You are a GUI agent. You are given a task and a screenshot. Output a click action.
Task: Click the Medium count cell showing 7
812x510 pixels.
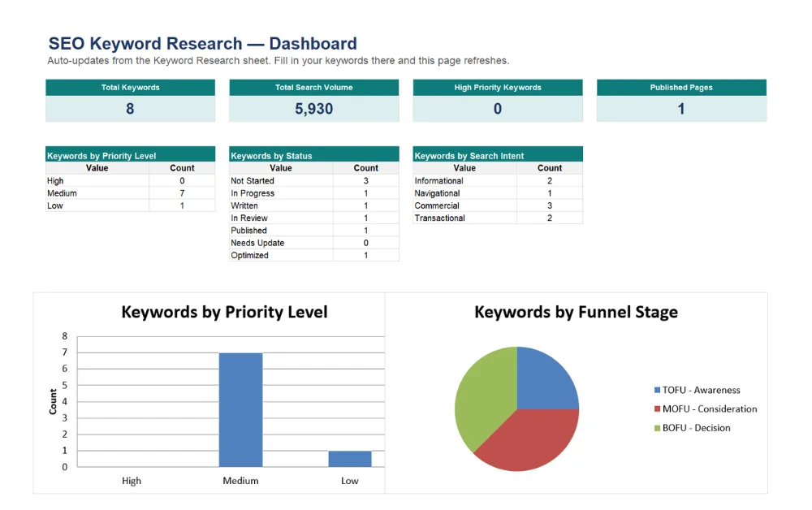coord(182,193)
